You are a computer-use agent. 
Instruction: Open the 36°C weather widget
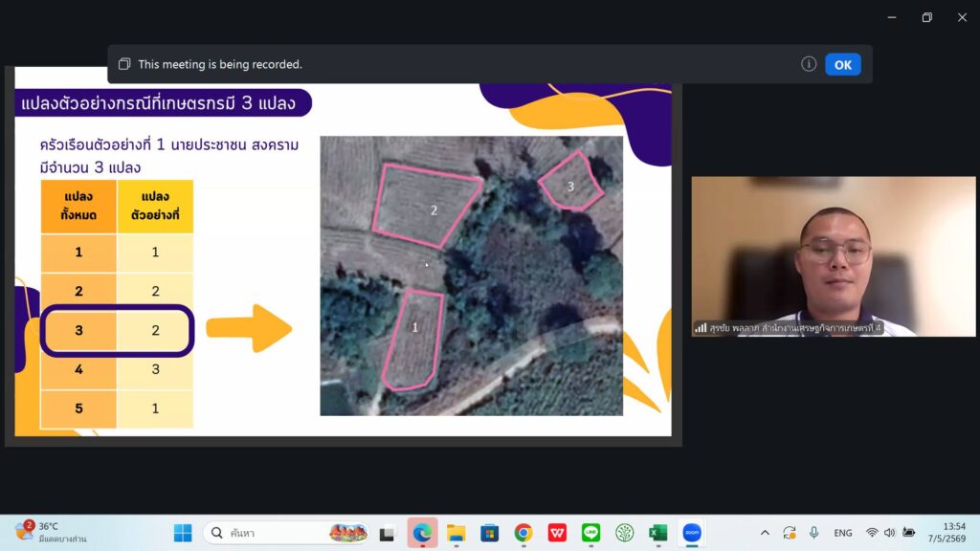click(x=52, y=532)
